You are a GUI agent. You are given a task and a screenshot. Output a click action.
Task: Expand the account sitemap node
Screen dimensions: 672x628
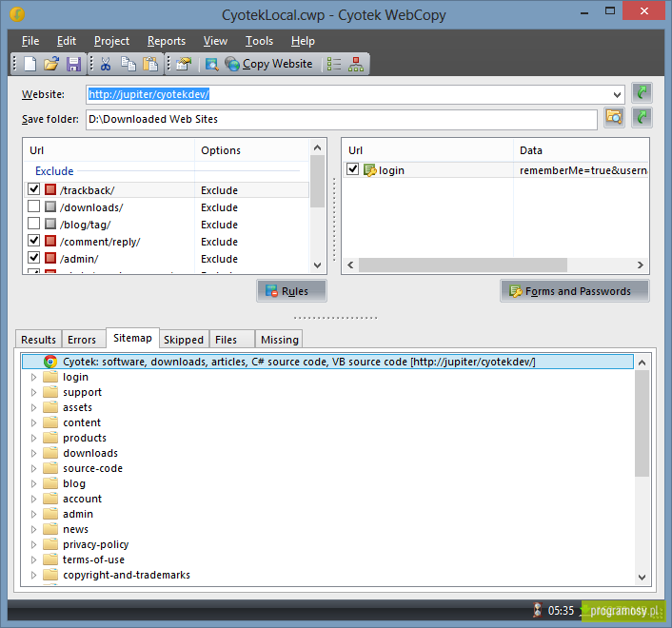(x=34, y=499)
